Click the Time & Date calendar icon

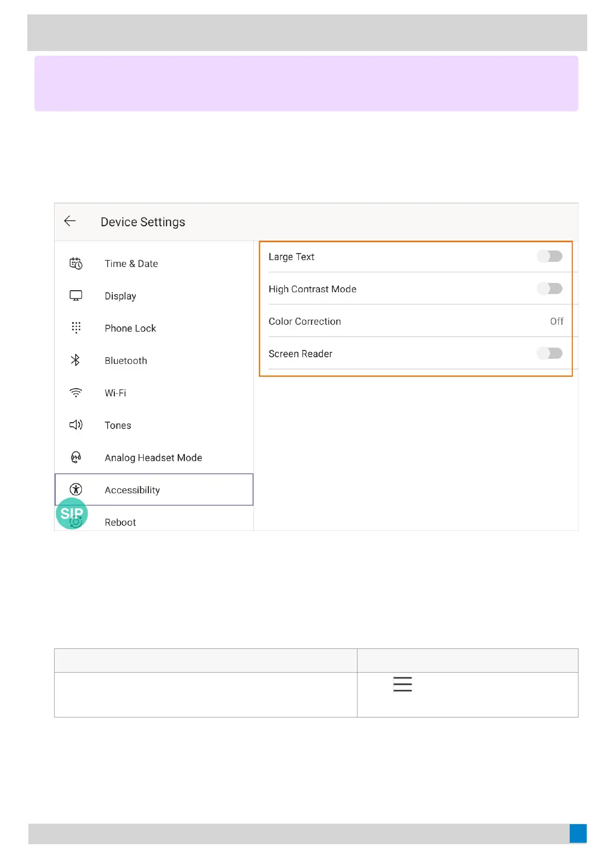[76, 263]
